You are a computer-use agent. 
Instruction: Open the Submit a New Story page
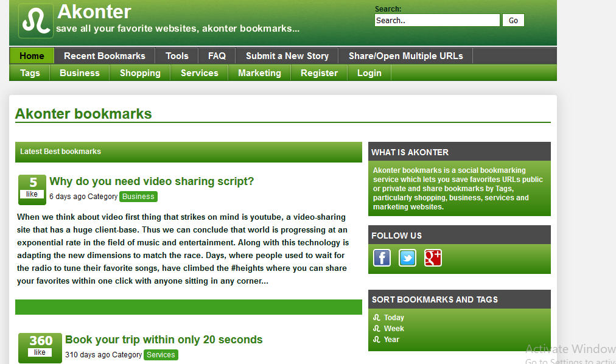[x=287, y=55]
